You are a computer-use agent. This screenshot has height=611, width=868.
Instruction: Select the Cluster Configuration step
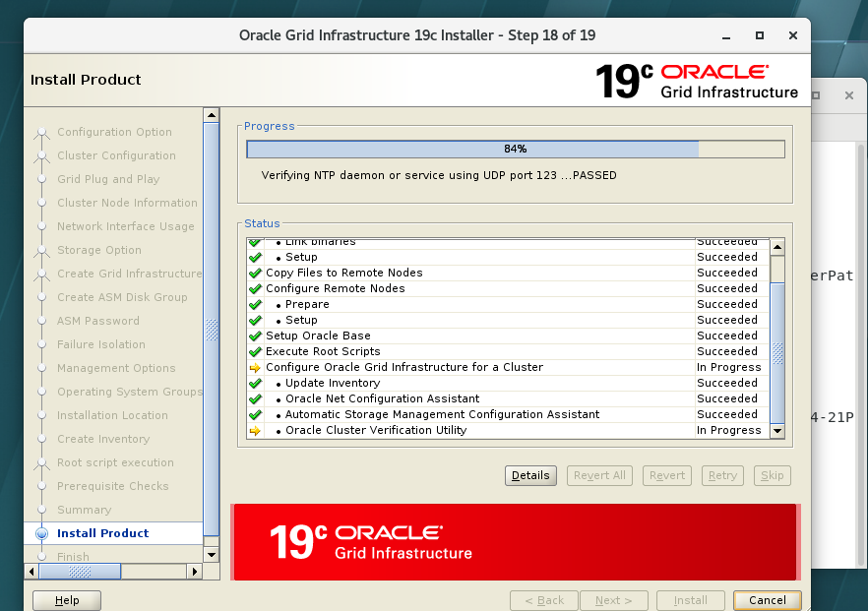[116, 155]
